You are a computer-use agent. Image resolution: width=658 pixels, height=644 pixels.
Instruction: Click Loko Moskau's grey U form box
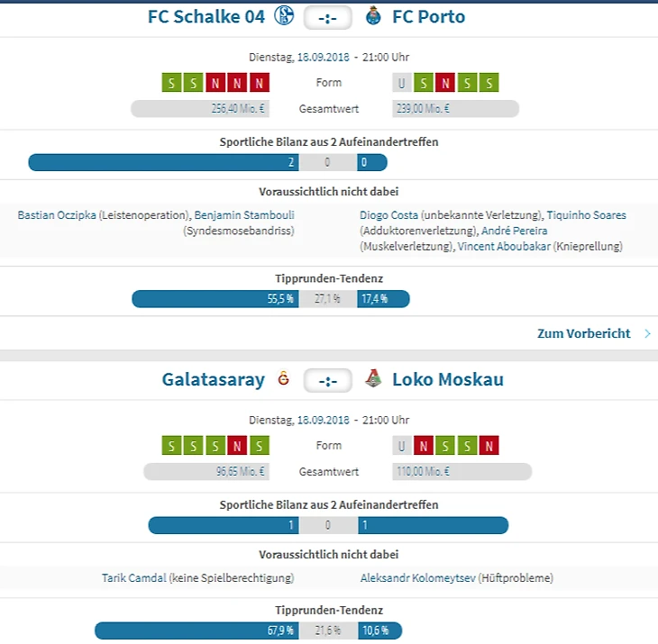[x=402, y=446]
